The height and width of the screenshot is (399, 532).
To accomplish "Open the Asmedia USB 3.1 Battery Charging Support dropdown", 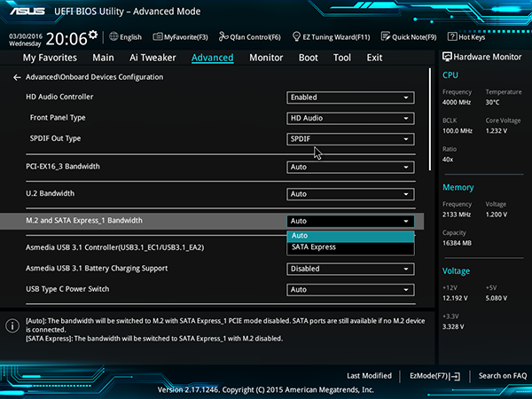I will click(x=350, y=269).
